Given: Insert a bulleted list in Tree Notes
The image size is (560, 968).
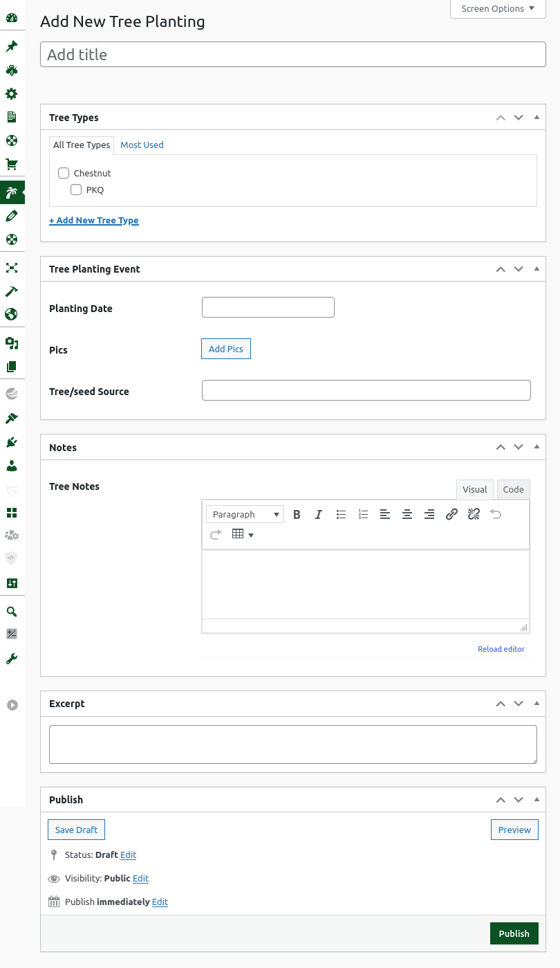Looking at the screenshot, I should pyautogui.click(x=341, y=514).
